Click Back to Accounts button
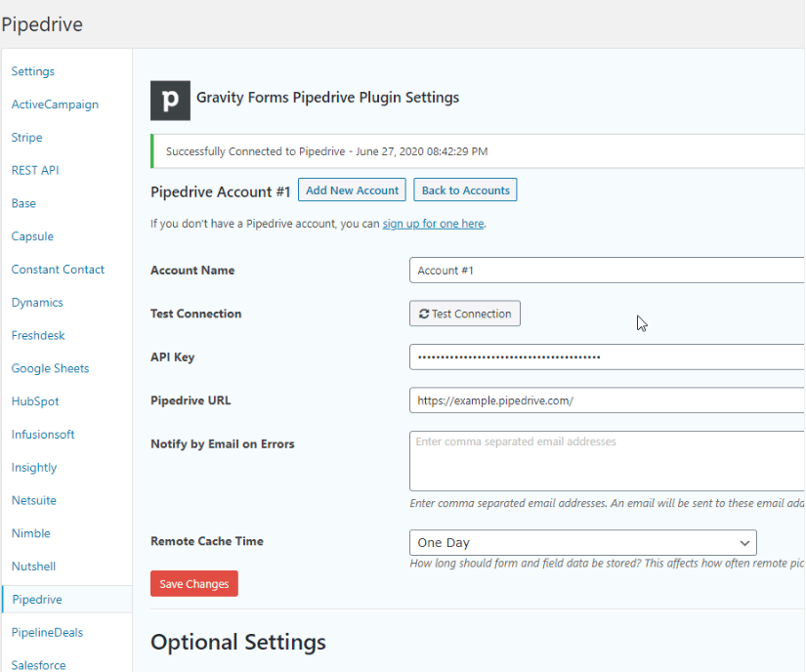The height and width of the screenshot is (672, 806). 465,190
